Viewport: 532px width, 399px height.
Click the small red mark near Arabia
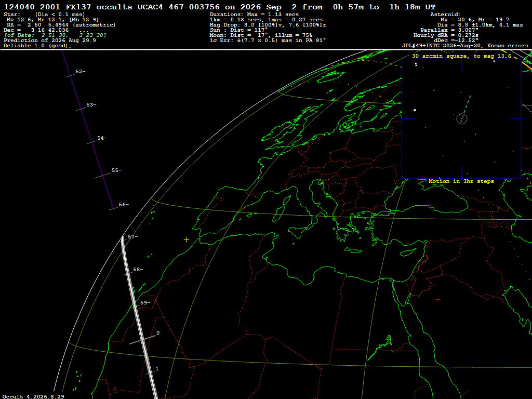(438, 300)
